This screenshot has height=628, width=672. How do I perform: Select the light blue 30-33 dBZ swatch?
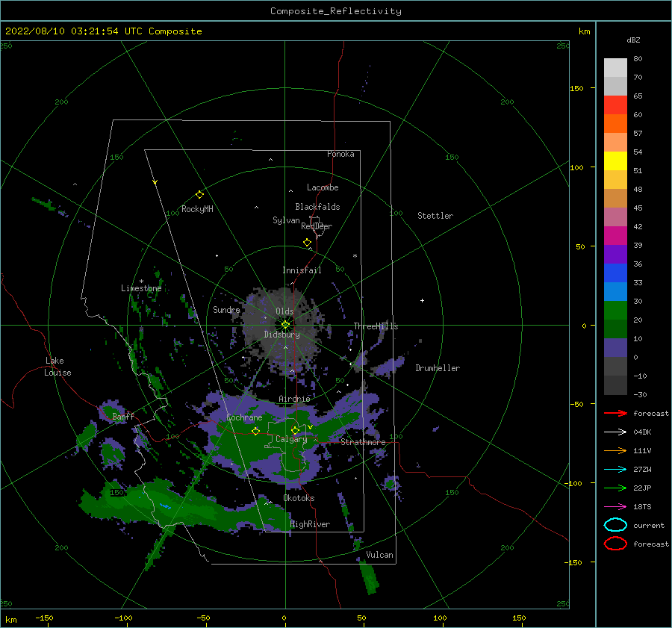[x=615, y=291]
